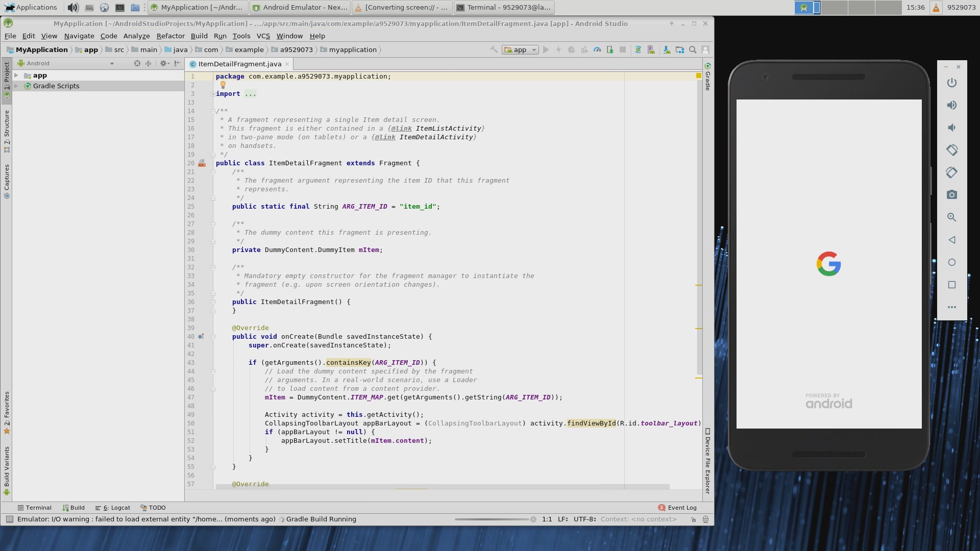
Task: Expand the folded import block
Action: pos(213,94)
